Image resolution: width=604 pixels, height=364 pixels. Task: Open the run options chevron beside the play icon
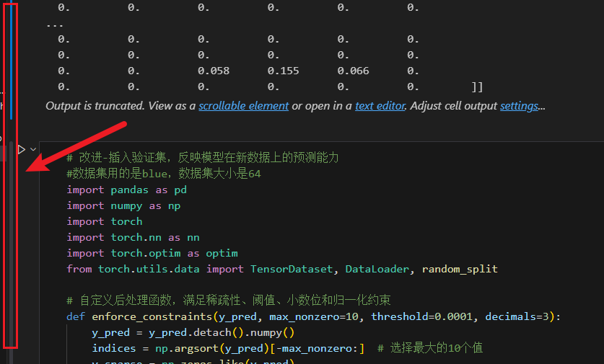pyautogui.click(x=33, y=149)
